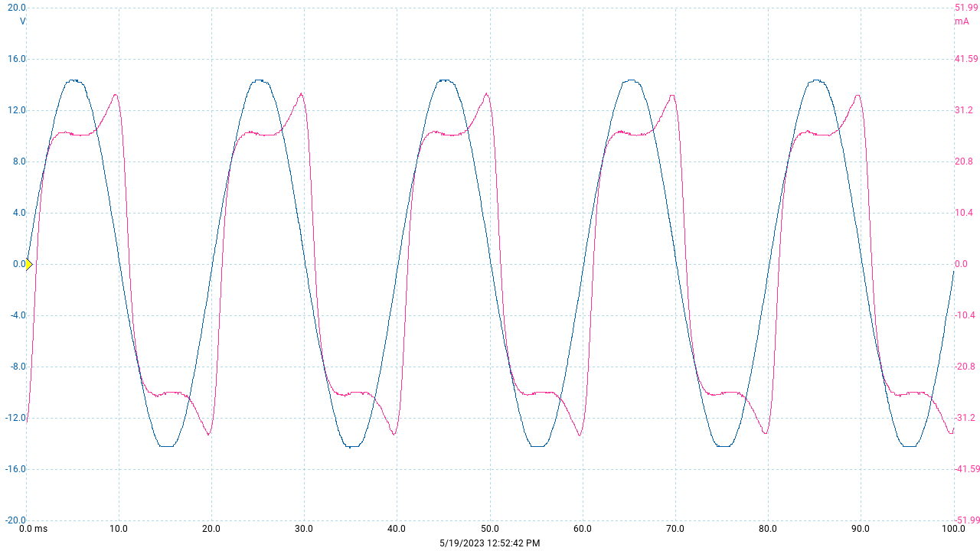The width and height of the screenshot is (980, 551).
Task: Click the -16.0 voltage axis label
Action: point(15,469)
